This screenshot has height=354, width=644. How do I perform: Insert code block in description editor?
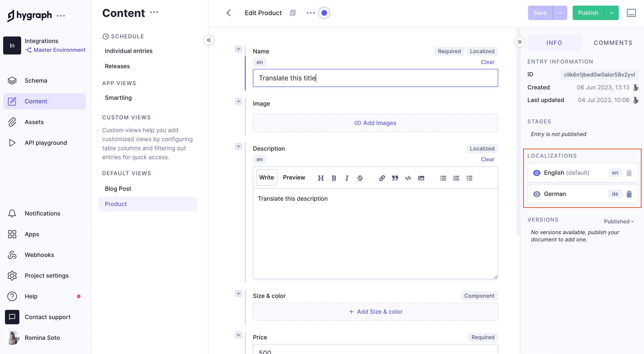pos(408,178)
